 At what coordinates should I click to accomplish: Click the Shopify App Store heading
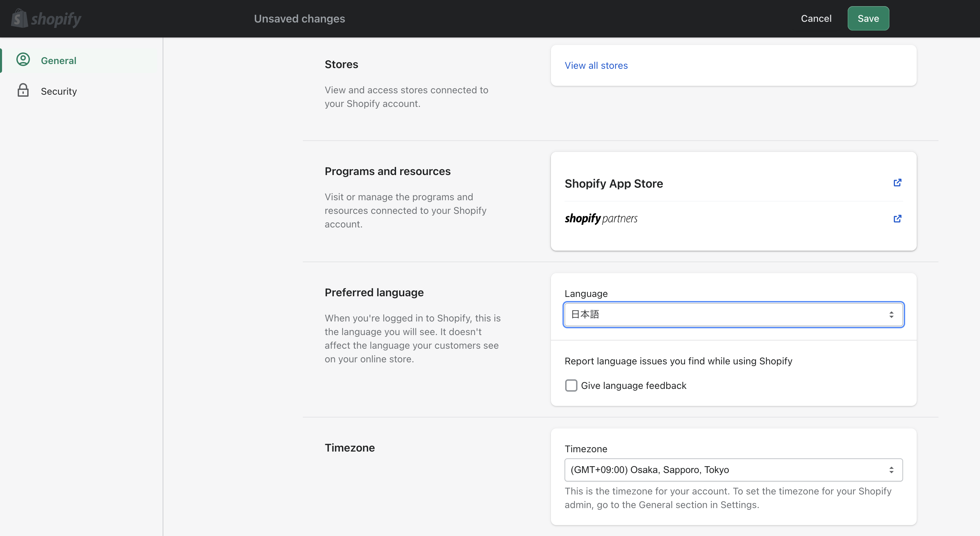(x=613, y=184)
